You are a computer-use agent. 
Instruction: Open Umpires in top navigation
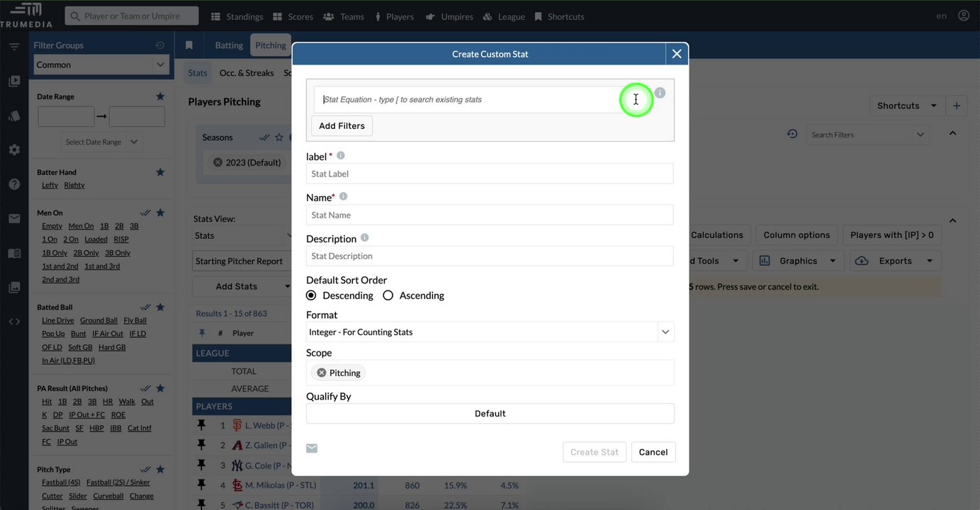click(449, 16)
